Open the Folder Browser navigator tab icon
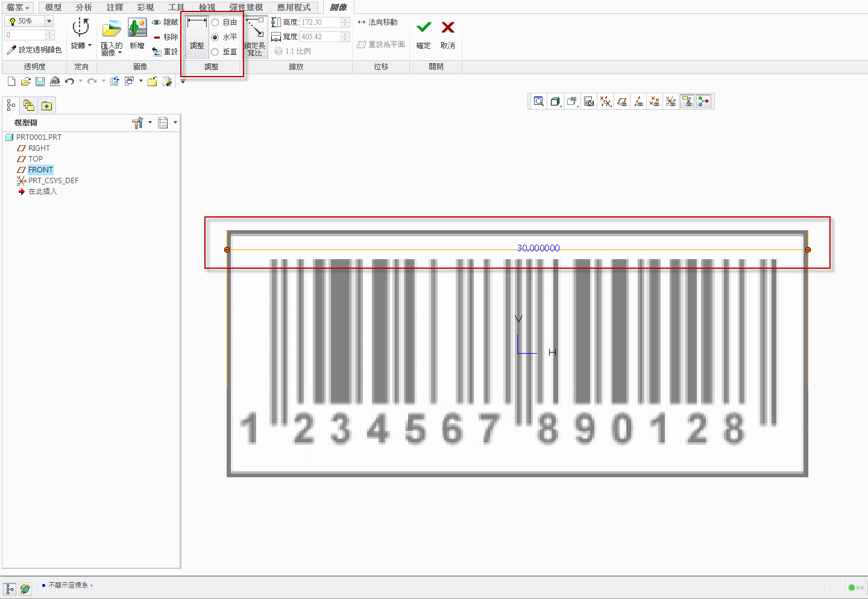This screenshot has width=868, height=599. 28,106
